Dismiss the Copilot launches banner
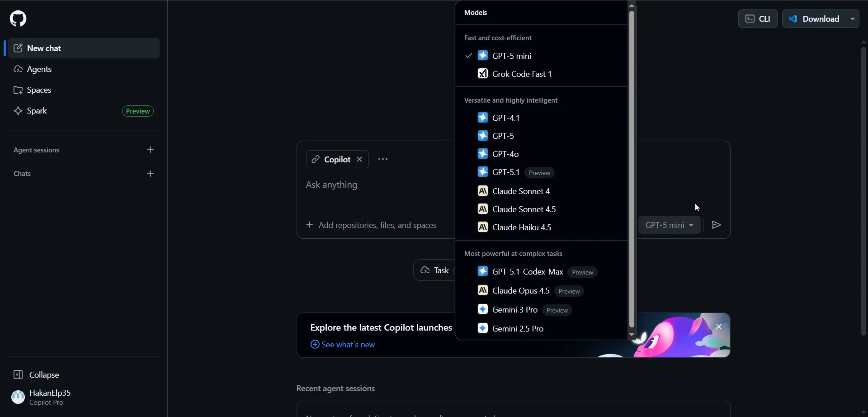 pyautogui.click(x=719, y=327)
